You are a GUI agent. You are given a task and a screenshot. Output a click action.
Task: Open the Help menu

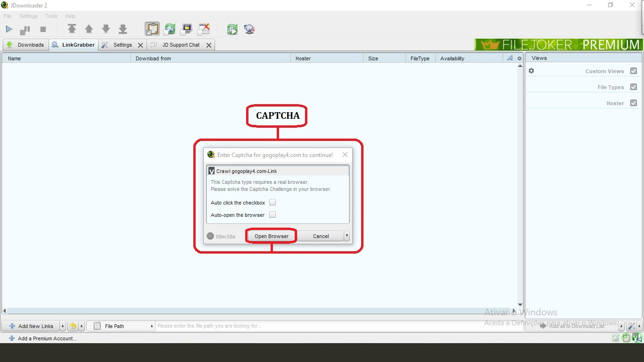coord(70,16)
